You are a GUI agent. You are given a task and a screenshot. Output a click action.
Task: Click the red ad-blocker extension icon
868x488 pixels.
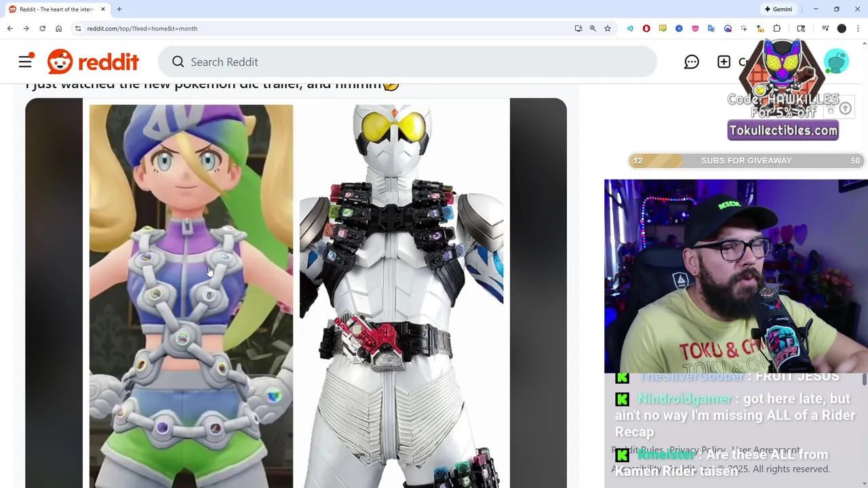pyautogui.click(x=646, y=28)
